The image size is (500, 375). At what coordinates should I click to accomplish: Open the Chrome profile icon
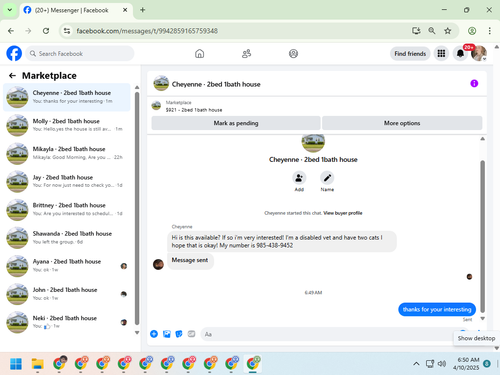472,31
